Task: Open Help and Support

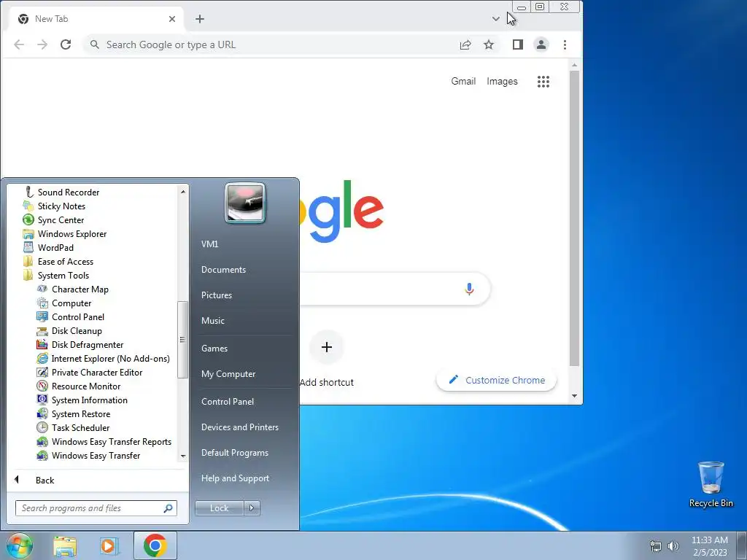Action: pyautogui.click(x=235, y=478)
